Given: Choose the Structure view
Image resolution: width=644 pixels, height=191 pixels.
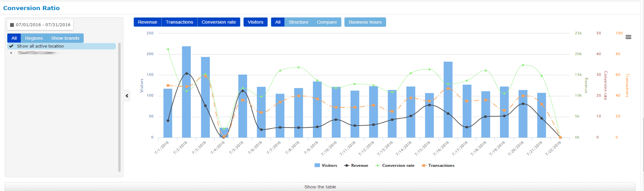Looking at the screenshot, I should [x=298, y=22].
